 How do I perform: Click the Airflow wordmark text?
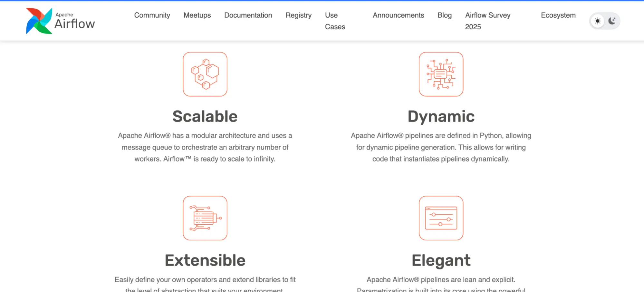(x=75, y=24)
